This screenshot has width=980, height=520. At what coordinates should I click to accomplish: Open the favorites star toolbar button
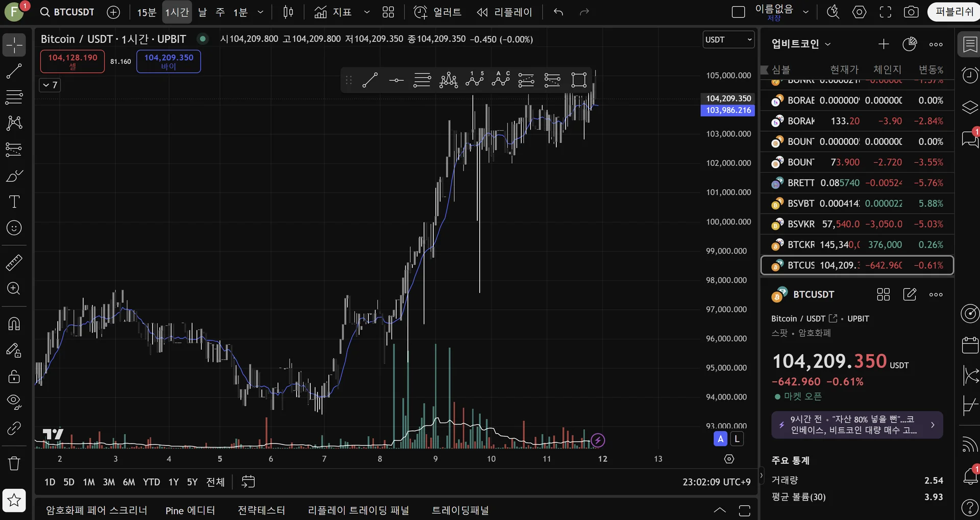coord(14,500)
